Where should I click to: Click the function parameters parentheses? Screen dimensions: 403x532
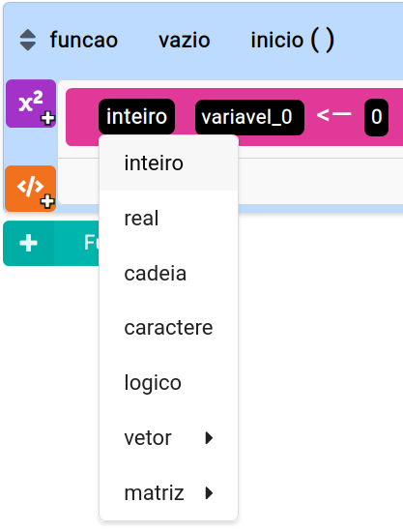(323, 40)
